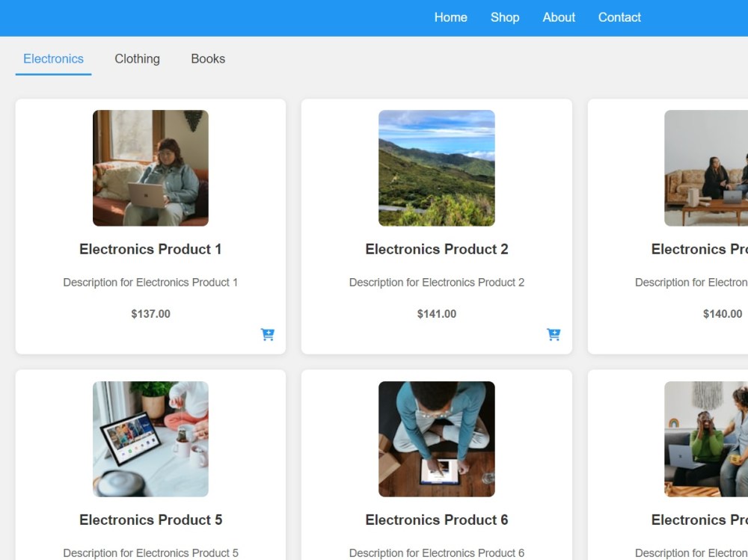The height and width of the screenshot is (560, 748).
Task: Click the title Electronics Product 5
Action: (151, 520)
